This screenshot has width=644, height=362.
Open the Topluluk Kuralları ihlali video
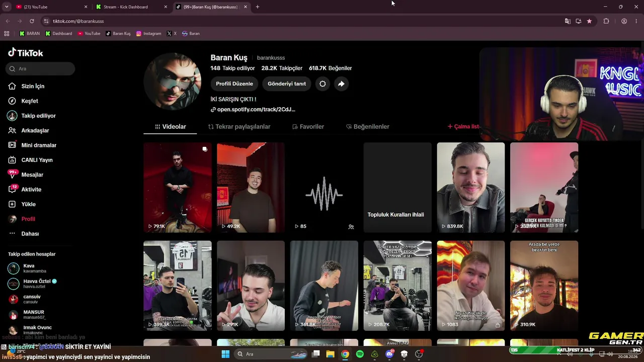click(x=397, y=188)
